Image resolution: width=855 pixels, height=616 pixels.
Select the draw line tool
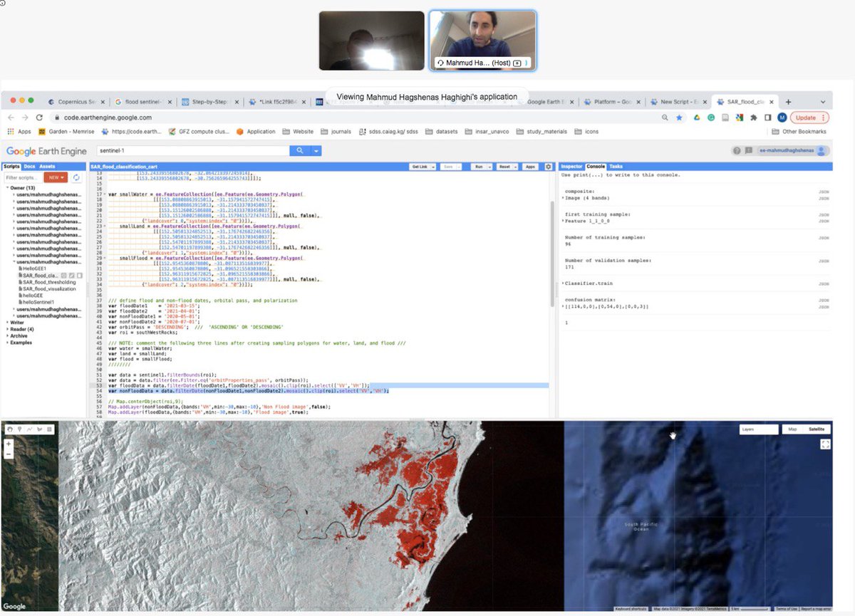point(28,429)
